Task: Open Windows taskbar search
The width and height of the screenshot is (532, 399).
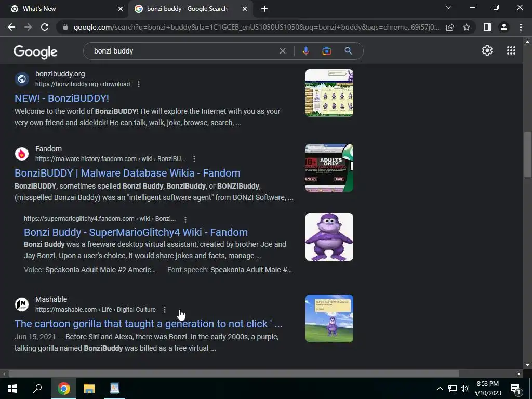Action: [37, 389]
